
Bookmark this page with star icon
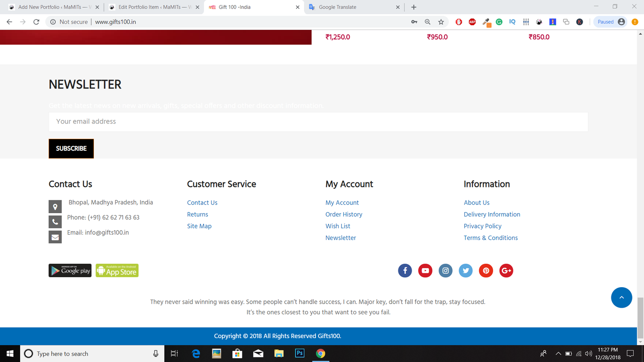(x=441, y=22)
